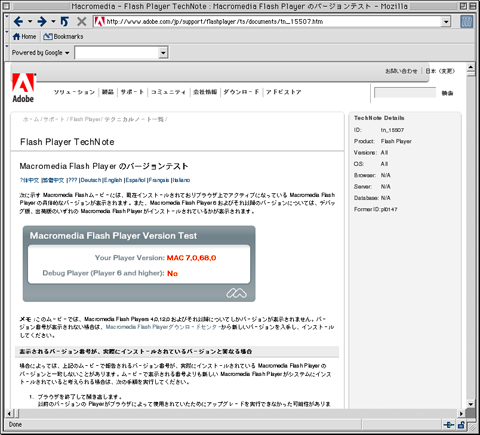The height and width of the screenshot is (435, 480).
Task: Expand the Google search field dropdown arrow
Action: [163, 53]
